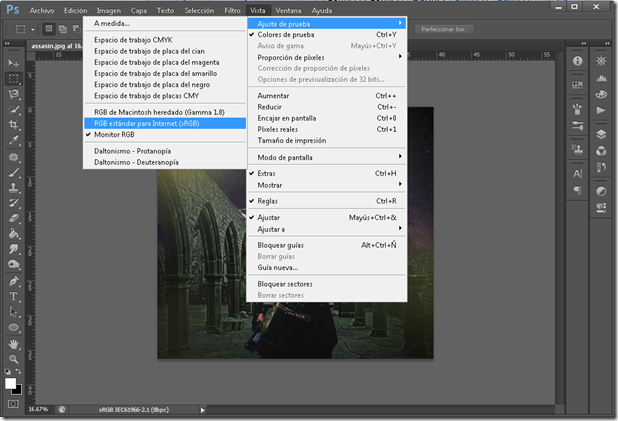Screen dimensions: 618x421
Task: Open the Paragraph panel icon
Action: click(x=577, y=191)
